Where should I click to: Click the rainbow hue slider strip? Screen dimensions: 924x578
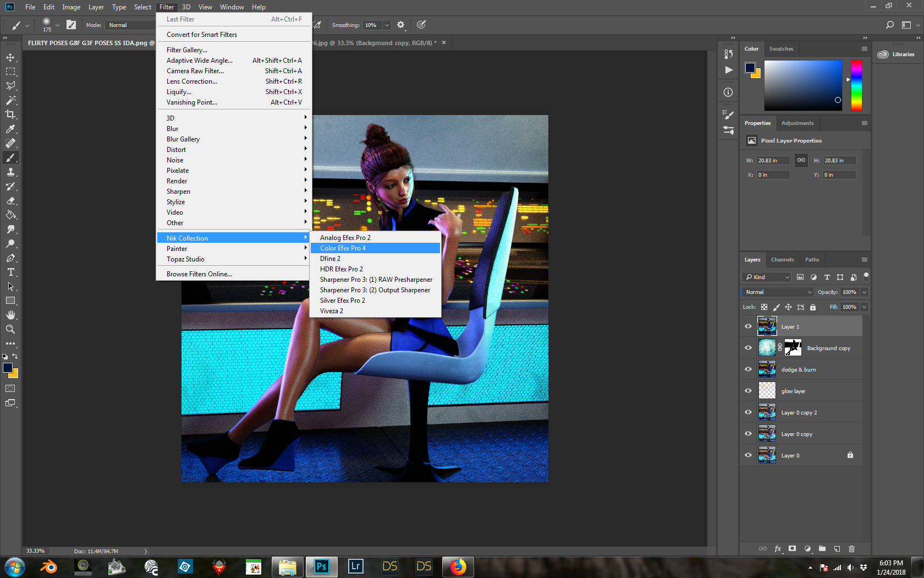pos(856,86)
